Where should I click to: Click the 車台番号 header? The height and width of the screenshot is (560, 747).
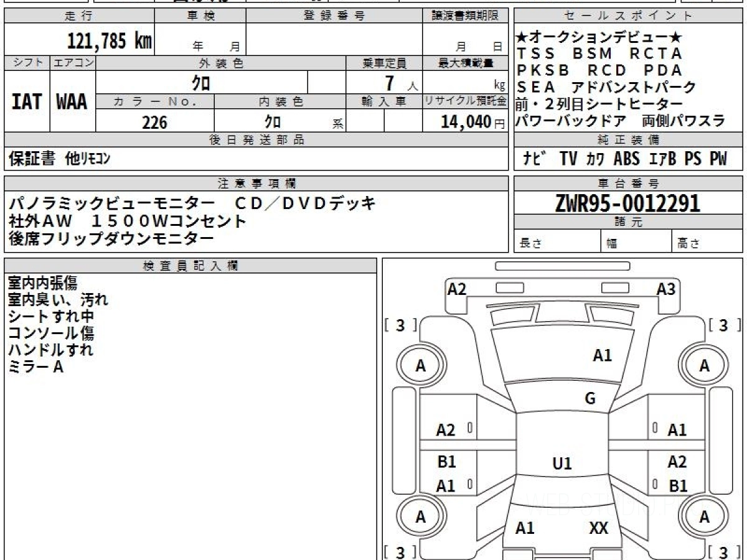629,184
